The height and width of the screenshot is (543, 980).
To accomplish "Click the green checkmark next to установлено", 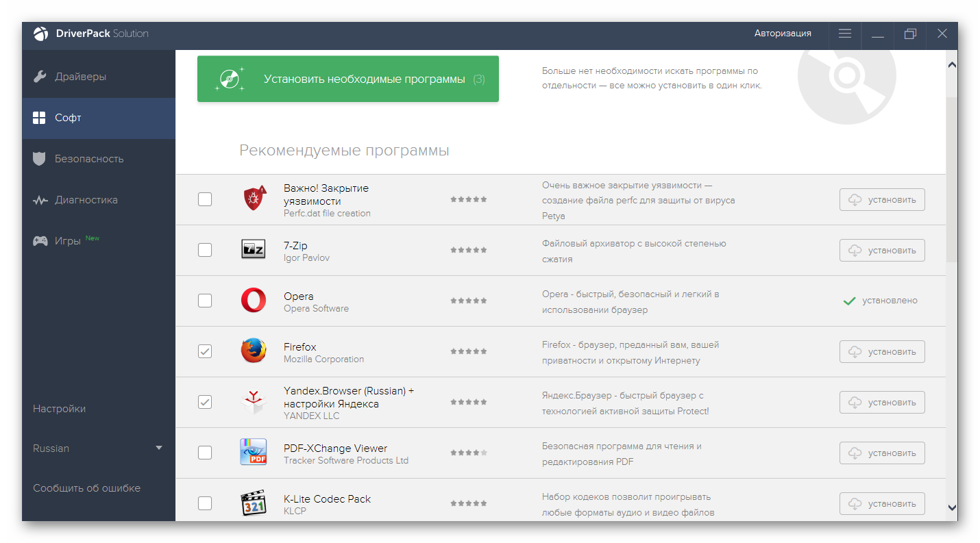I will pyautogui.click(x=849, y=301).
